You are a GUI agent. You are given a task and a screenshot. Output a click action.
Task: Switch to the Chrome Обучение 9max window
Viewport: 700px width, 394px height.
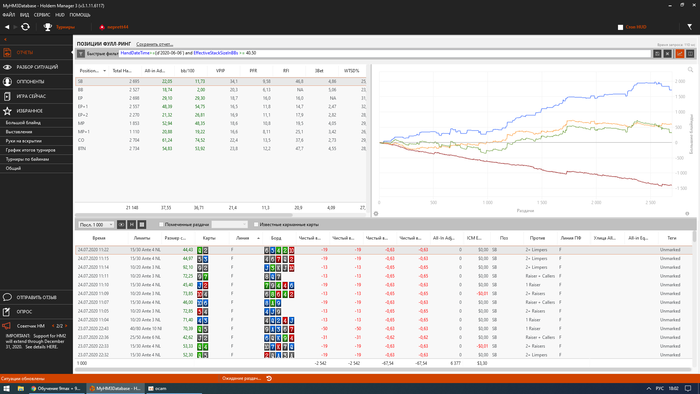click(x=56, y=389)
